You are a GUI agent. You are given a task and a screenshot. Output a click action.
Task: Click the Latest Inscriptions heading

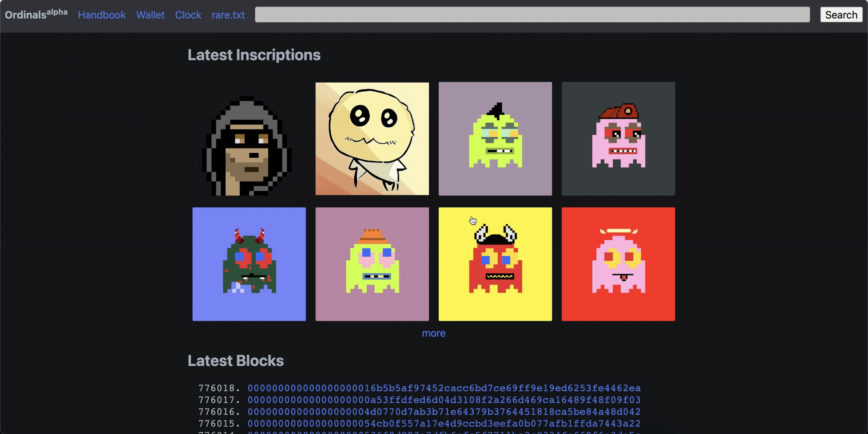(x=254, y=55)
